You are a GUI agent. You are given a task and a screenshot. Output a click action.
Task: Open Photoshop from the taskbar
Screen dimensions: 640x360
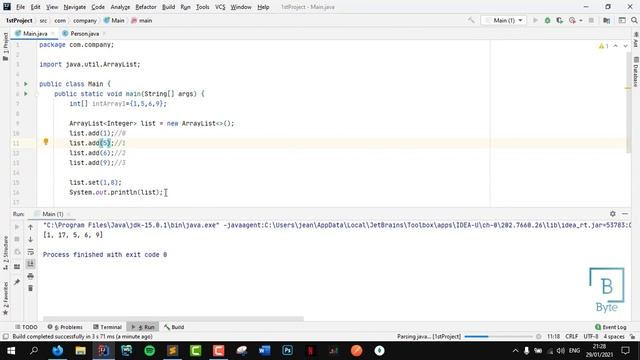click(287, 351)
